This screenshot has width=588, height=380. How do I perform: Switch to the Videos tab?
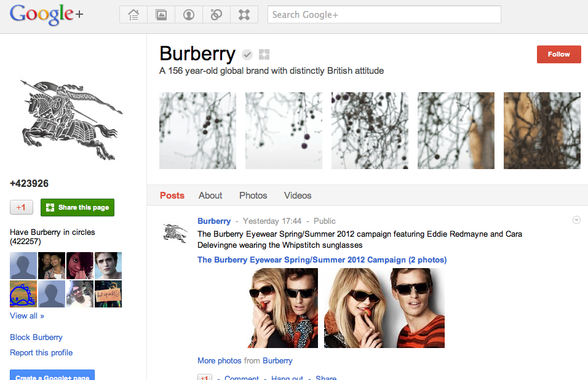tap(298, 196)
